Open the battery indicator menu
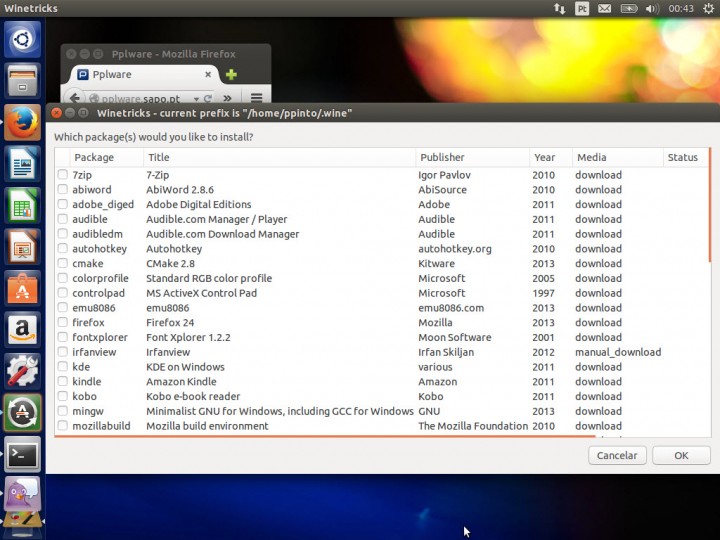 click(x=629, y=8)
